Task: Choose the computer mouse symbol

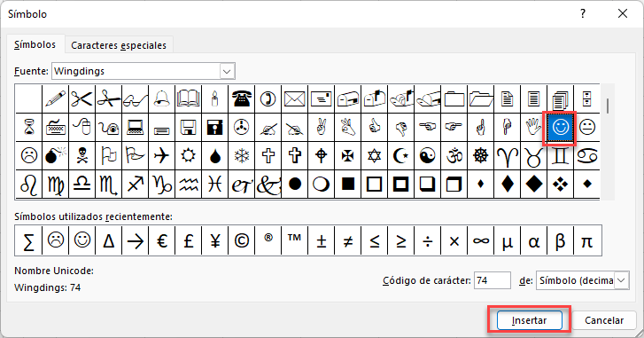Action: click(x=81, y=128)
